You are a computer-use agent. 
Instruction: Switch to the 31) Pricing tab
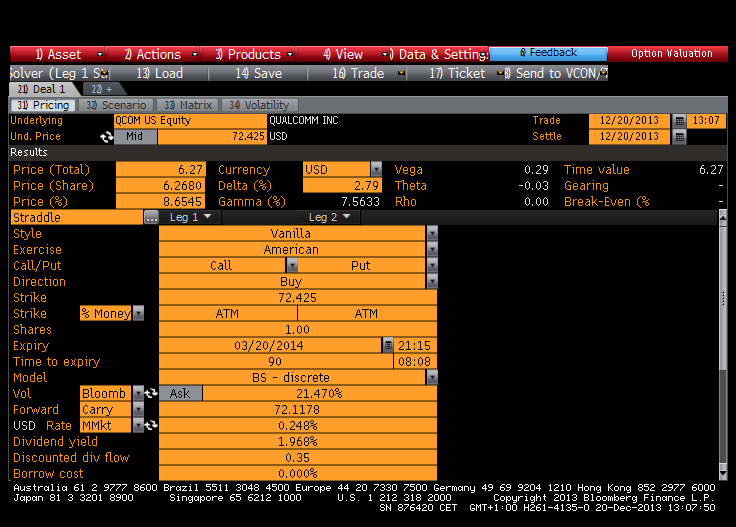pyautogui.click(x=43, y=105)
